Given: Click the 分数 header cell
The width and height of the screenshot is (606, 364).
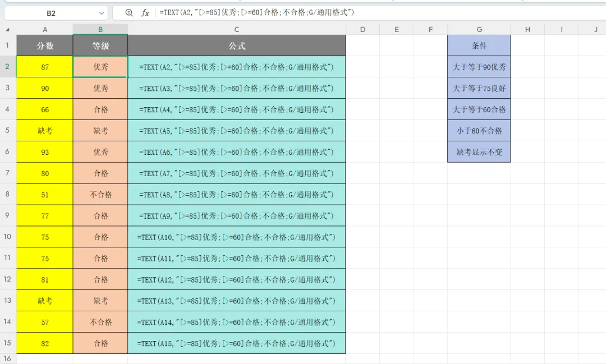Looking at the screenshot, I should click(x=45, y=45).
